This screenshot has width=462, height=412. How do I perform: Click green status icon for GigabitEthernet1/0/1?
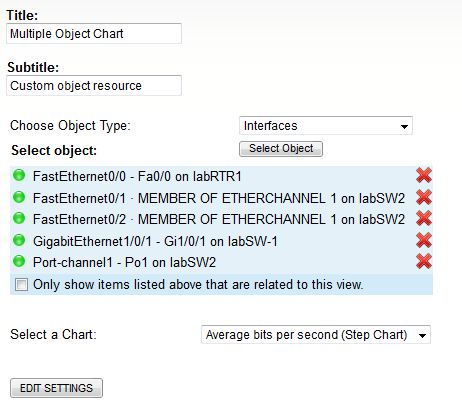click(x=19, y=240)
